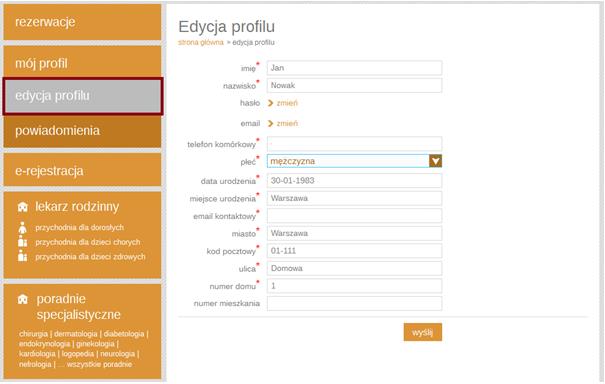The width and height of the screenshot is (605, 384).
Task: Click the telefon komórkowy label
Action: [221, 144]
